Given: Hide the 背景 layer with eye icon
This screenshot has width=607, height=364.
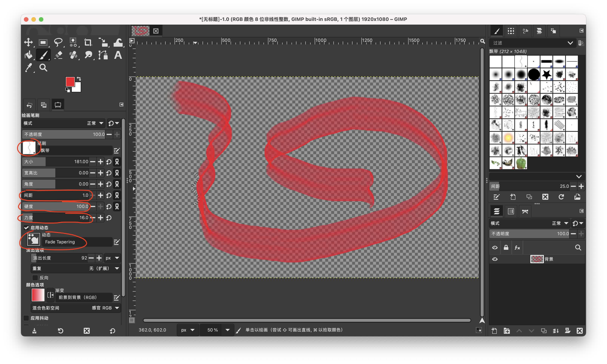Looking at the screenshot, I should click(495, 259).
